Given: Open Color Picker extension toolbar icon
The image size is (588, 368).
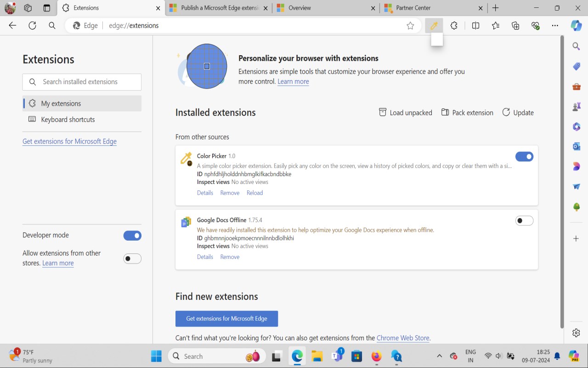Looking at the screenshot, I should (x=434, y=26).
